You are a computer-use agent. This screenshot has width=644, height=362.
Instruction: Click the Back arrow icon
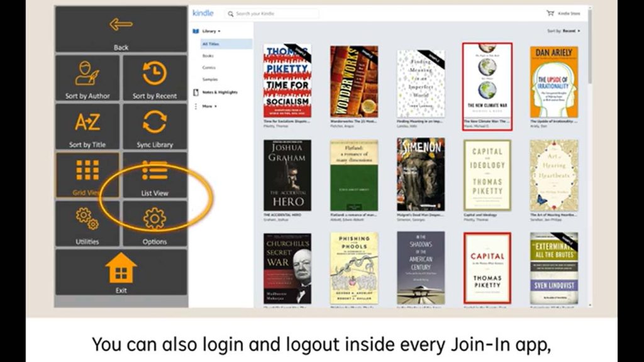[121, 25]
